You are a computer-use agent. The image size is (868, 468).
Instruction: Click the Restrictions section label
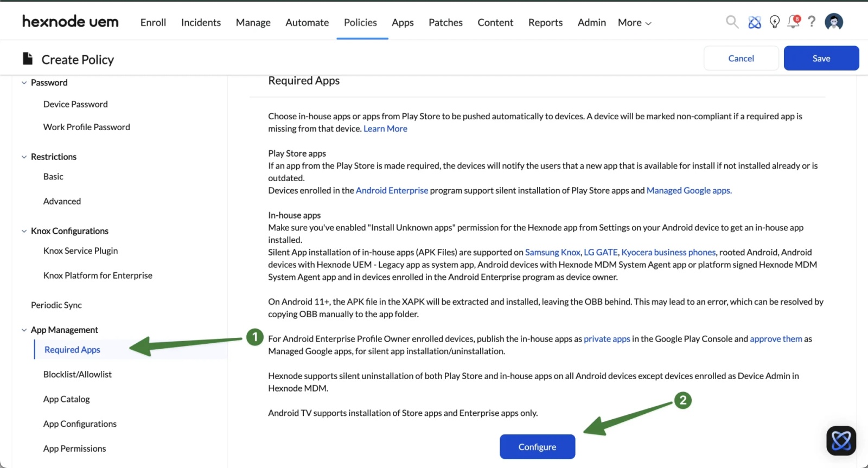pos(54,157)
